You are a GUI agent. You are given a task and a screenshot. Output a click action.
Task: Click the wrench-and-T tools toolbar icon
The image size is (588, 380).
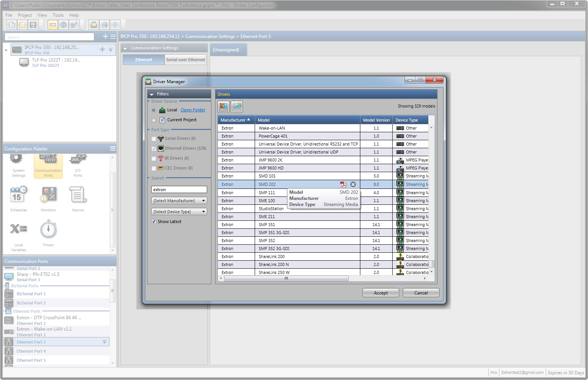(x=105, y=25)
